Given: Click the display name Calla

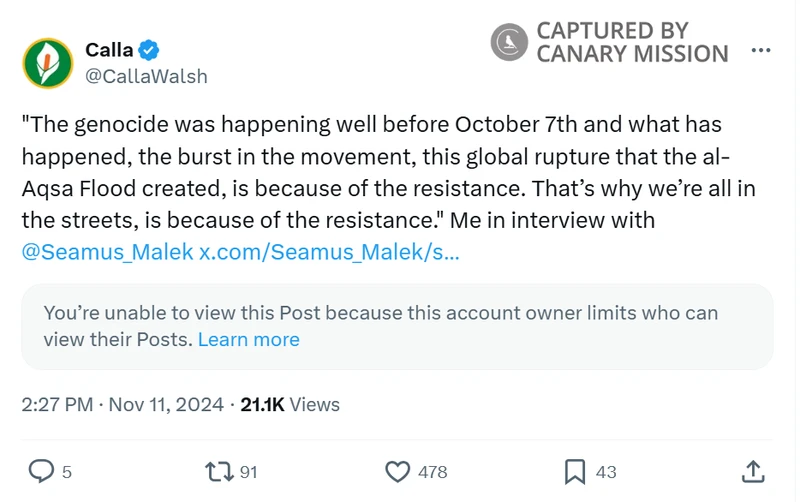Looking at the screenshot, I should [x=109, y=50].
